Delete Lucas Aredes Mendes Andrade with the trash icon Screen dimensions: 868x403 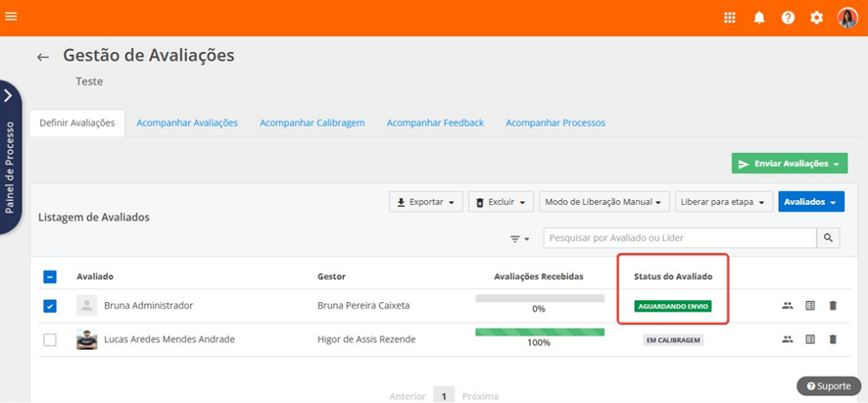tap(833, 339)
